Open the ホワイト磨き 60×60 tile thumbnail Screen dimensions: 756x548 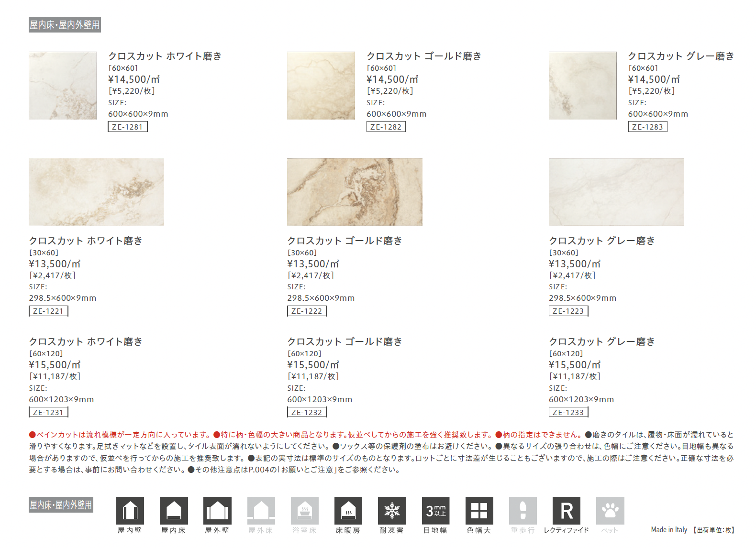pyautogui.click(x=63, y=86)
